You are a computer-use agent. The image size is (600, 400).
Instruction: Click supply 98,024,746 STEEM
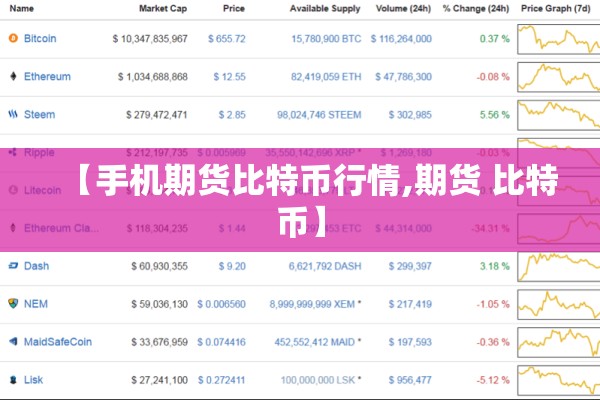319,114
